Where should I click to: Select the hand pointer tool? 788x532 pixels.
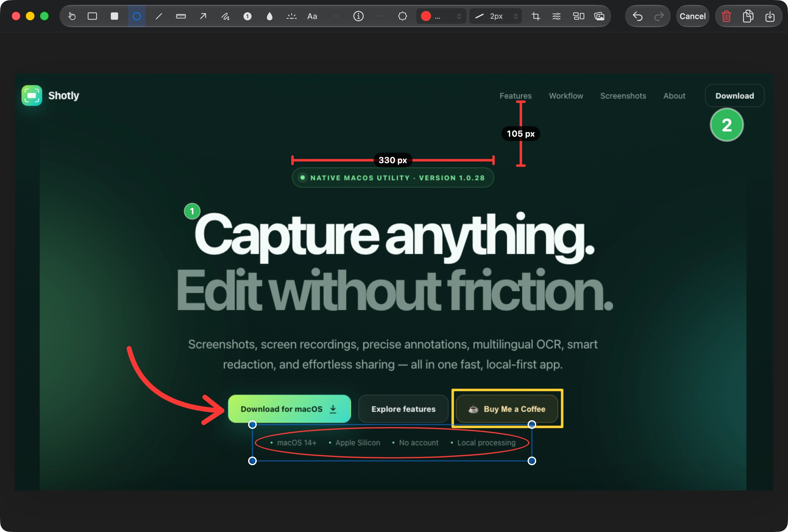point(72,16)
